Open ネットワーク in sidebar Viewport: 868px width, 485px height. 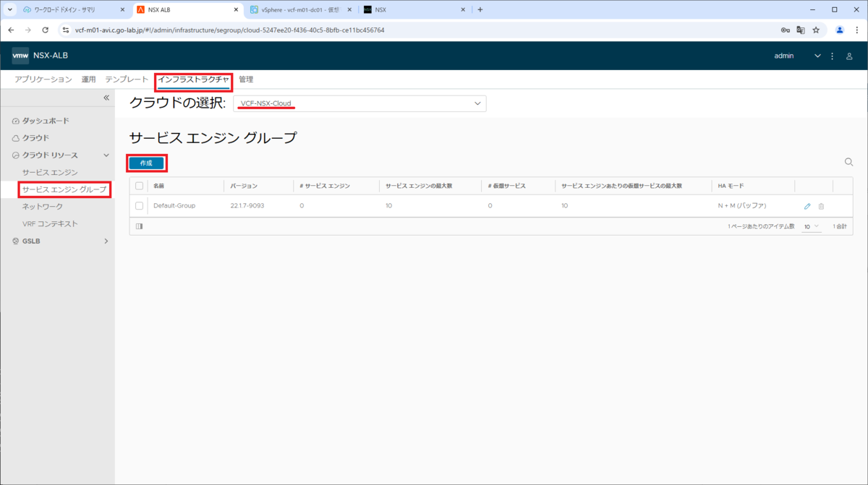click(43, 207)
